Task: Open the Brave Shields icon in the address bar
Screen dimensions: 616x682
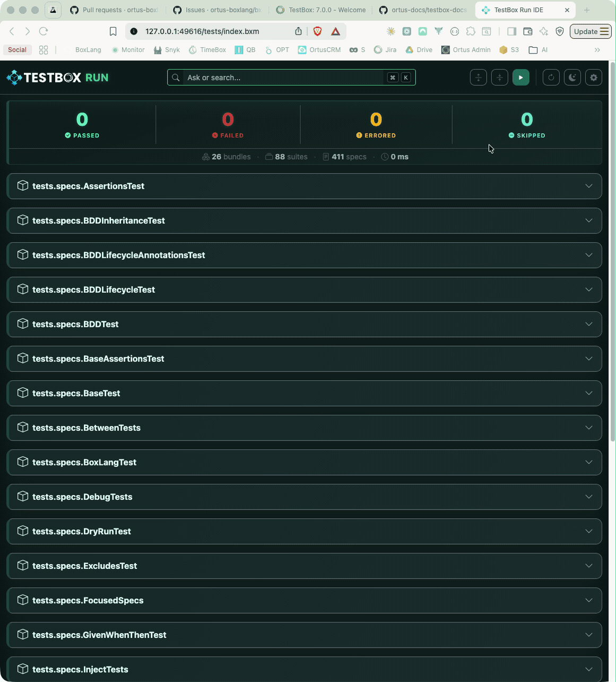Action: click(317, 31)
